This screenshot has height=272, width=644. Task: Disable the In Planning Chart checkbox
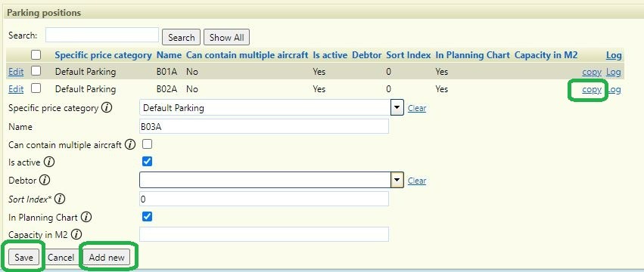(147, 217)
